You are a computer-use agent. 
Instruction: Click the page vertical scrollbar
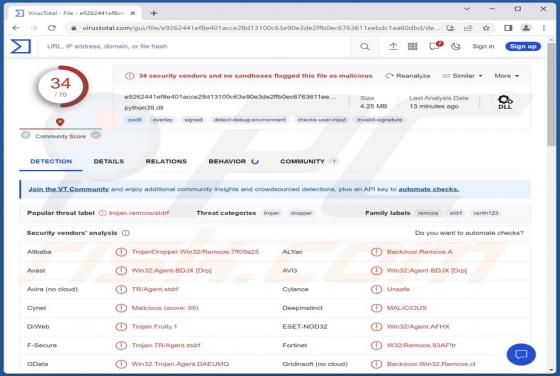pos(551,96)
